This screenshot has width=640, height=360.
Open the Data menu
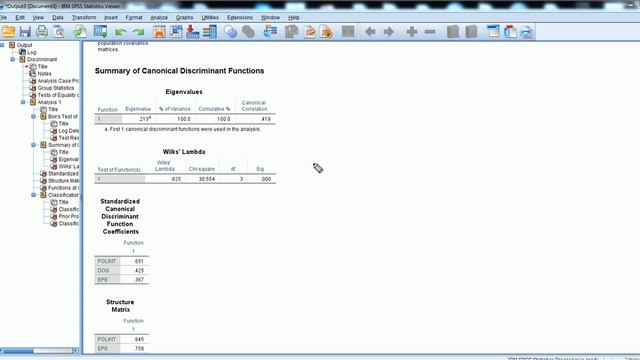tap(58, 18)
